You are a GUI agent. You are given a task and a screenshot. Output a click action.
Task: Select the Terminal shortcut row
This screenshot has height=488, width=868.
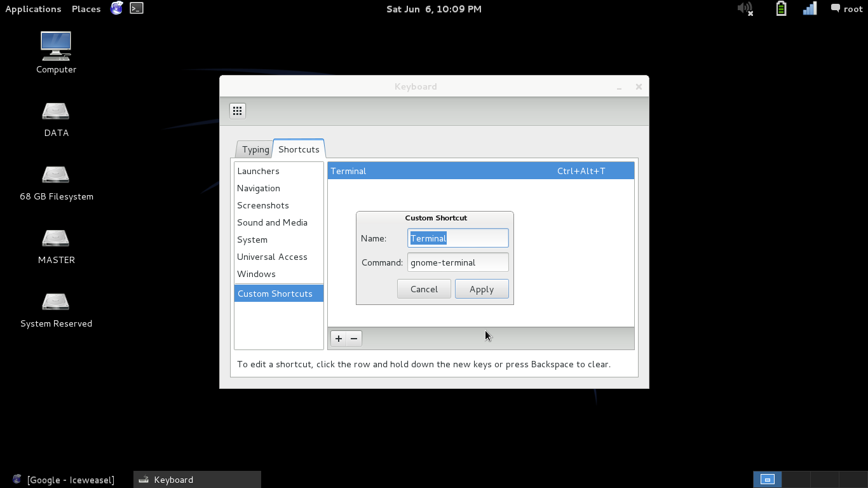[x=480, y=170]
